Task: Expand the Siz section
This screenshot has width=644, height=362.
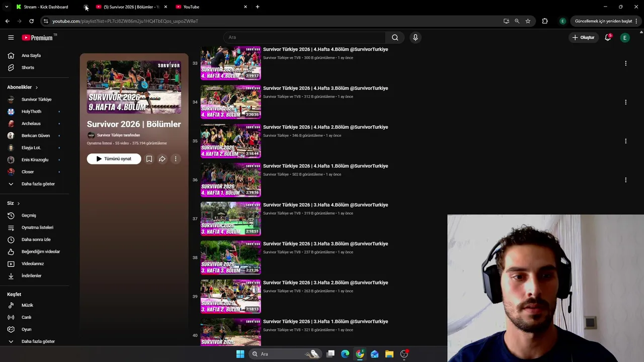Action: click(13, 203)
